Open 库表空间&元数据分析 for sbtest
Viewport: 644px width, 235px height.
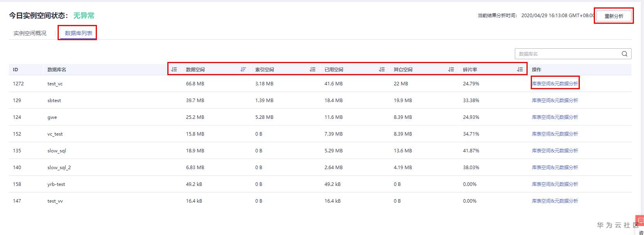[x=555, y=100]
